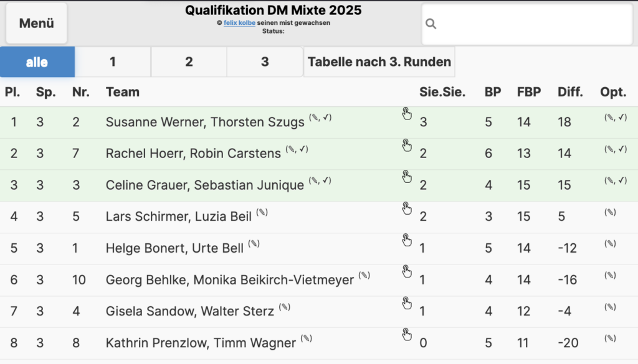The width and height of the screenshot is (638, 364).
Task: Open the felix kolbe link
Action: tap(239, 23)
